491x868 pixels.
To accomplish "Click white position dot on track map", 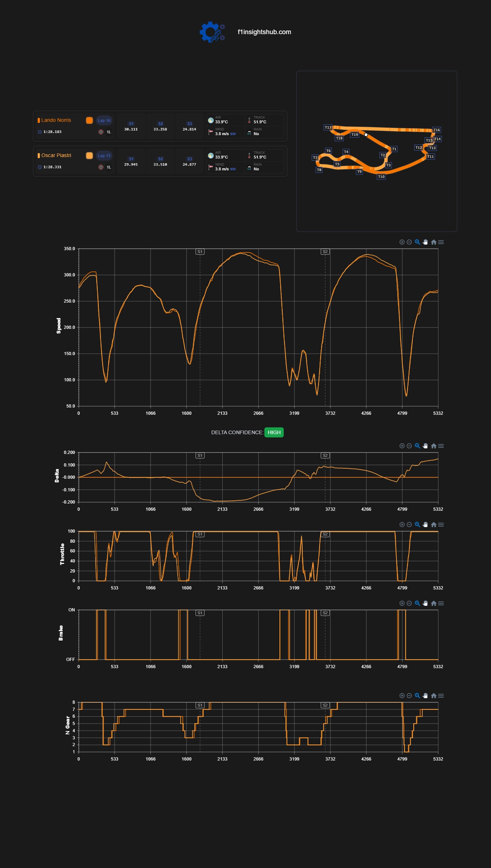I will (x=366, y=135).
